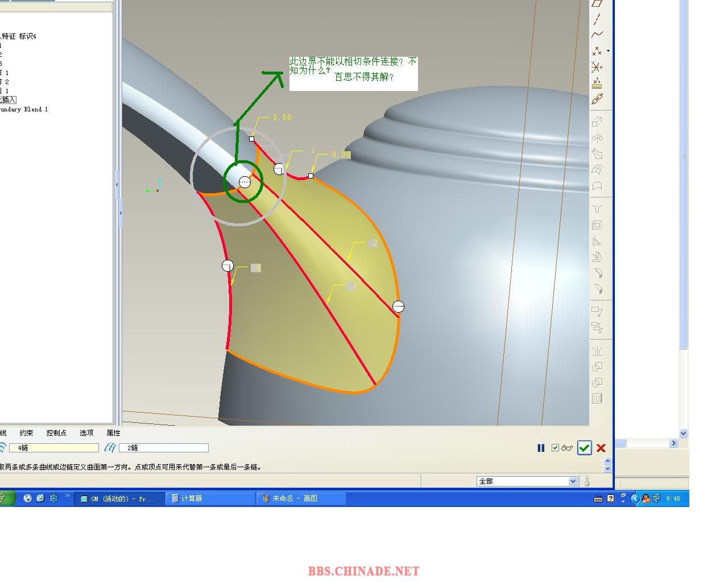The height and width of the screenshot is (582, 728).
Task: Click the 0.00 value near handle
Action: coord(282,118)
